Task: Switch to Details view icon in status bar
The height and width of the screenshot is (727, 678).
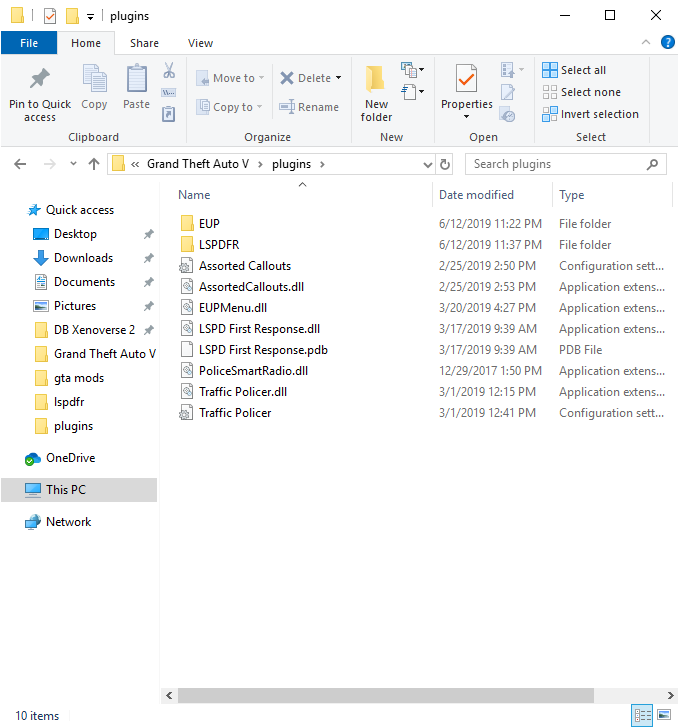Action: (x=643, y=715)
